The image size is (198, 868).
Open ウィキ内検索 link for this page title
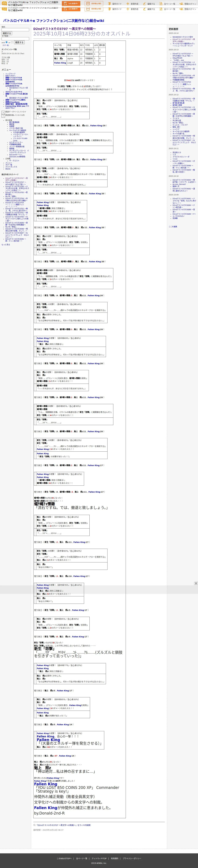[63, 825]
